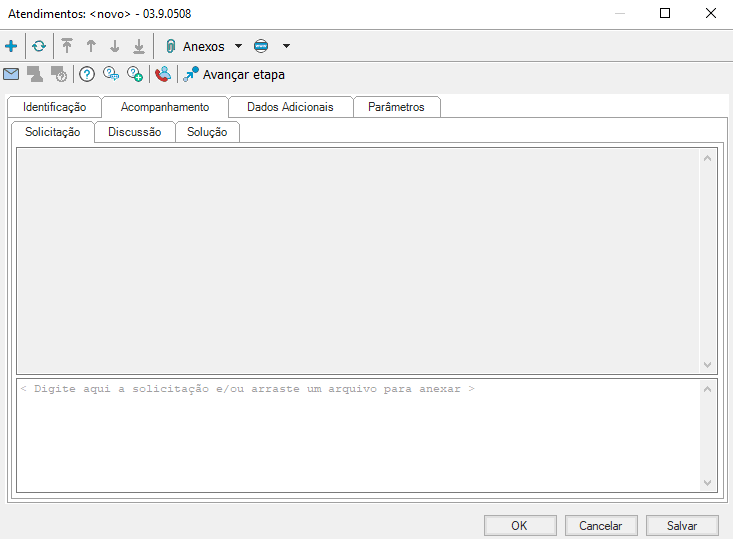Click the refresh icon in toolbar
733x539 pixels.
click(39, 46)
